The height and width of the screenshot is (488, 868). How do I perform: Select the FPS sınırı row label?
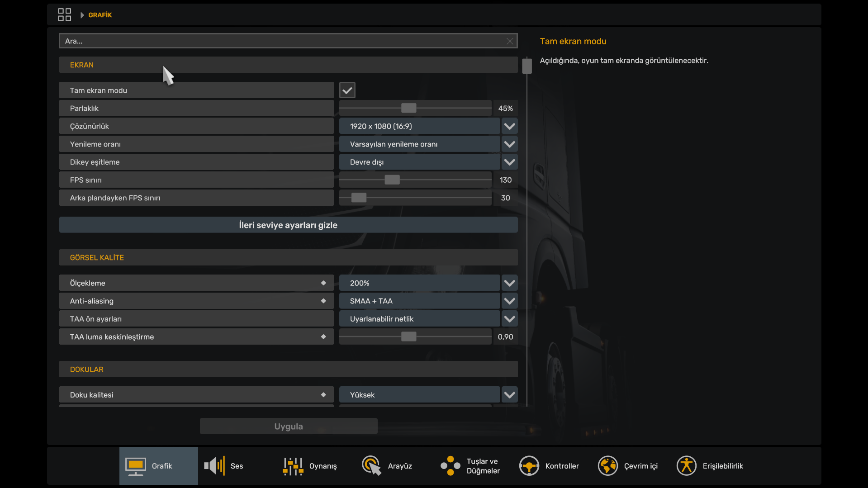click(196, 180)
